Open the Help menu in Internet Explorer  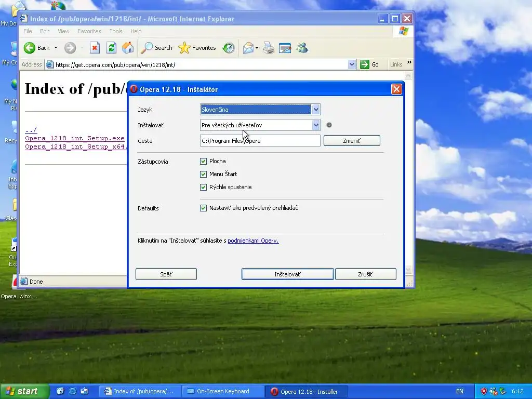coord(136,31)
